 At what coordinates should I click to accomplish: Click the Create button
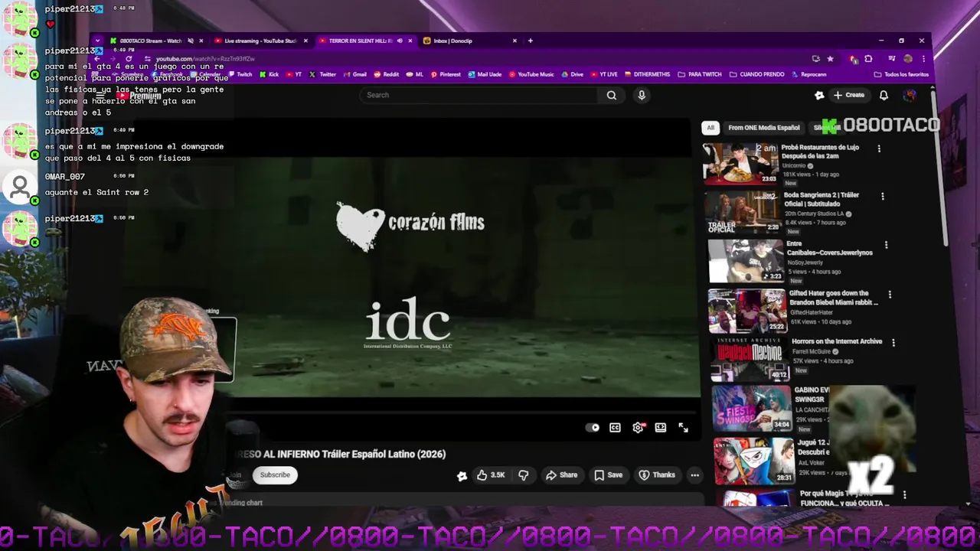849,95
